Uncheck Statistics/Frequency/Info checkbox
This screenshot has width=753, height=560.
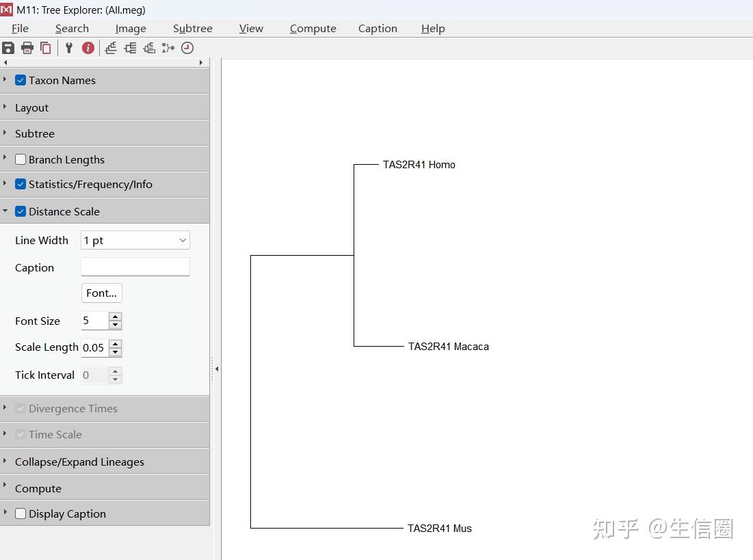pyautogui.click(x=20, y=185)
